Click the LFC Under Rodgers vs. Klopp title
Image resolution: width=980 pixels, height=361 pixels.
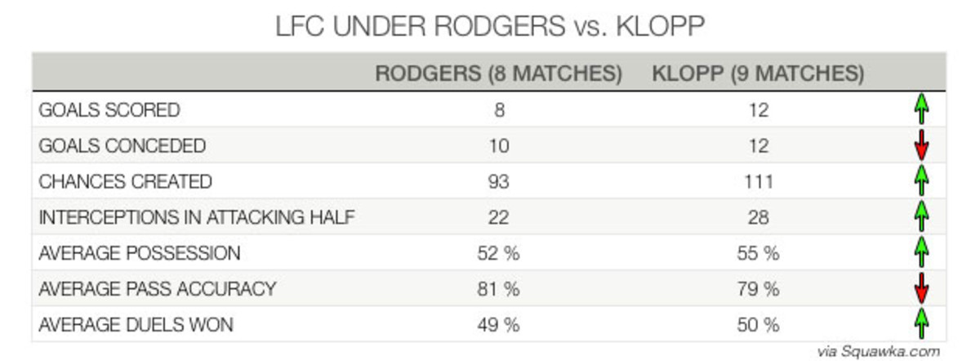pyautogui.click(x=490, y=27)
